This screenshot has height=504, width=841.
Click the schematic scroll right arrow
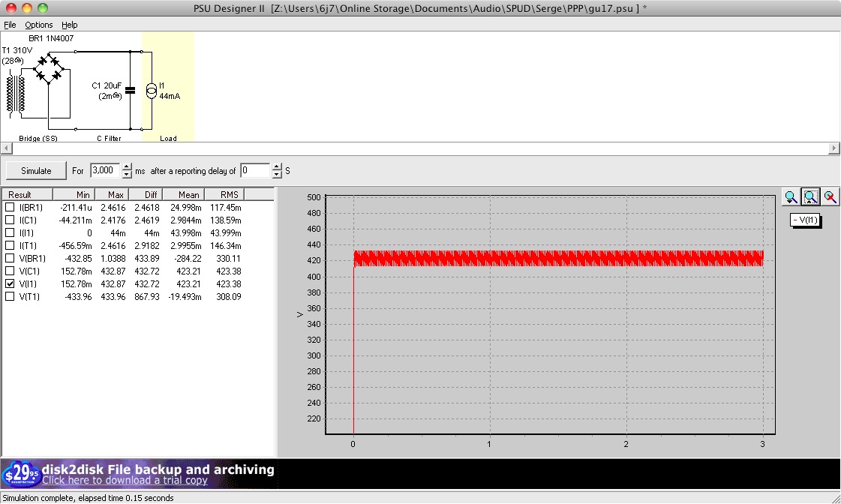(834, 148)
